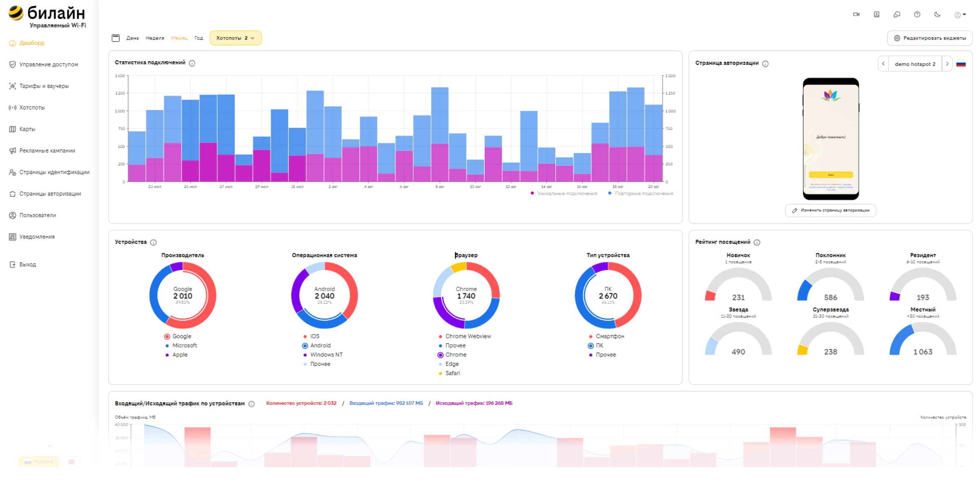The width and height of the screenshot is (980, 490).
Task: Select Microsoft in Производитель legend
Action: 181,345
